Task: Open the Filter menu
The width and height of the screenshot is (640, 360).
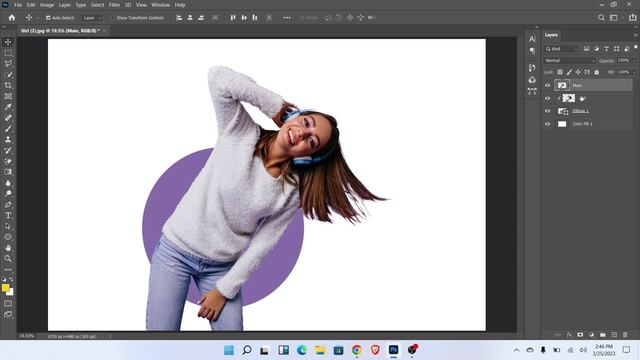Action: (x=114, y=5)
